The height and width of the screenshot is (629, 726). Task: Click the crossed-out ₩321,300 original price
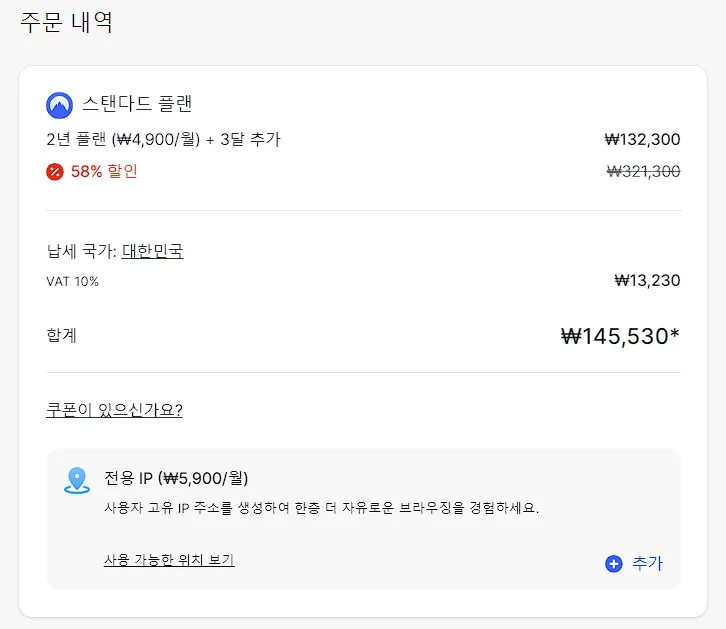(x=643, y=172)
